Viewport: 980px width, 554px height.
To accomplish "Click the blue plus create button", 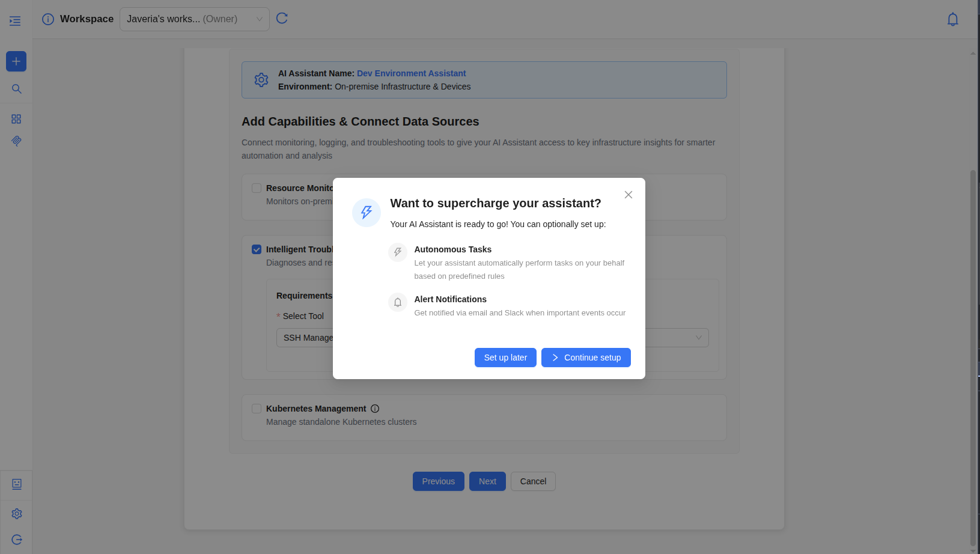I will (x=16, y=61).
